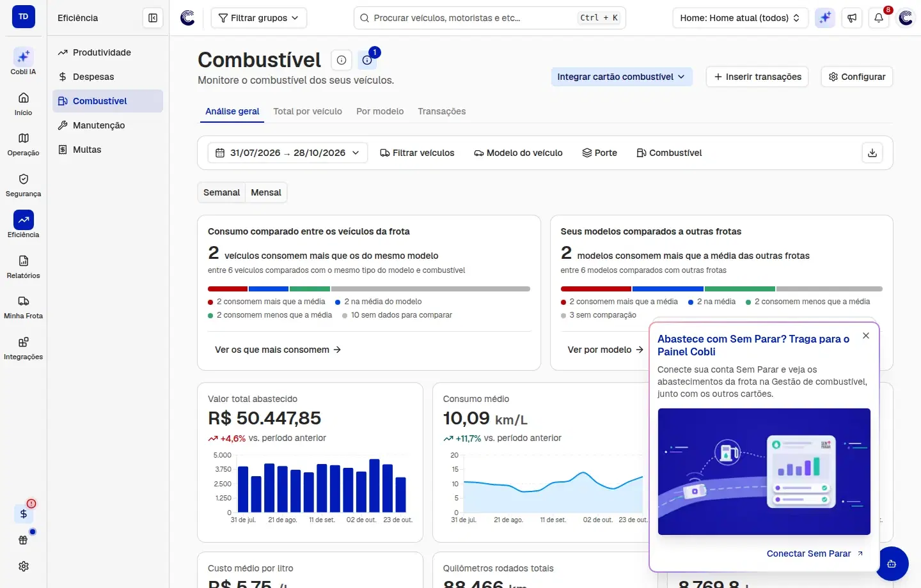This screenshot has height=588, width=921.
Task: Open Filtrar grupos dropdown
Action: point(259,18)
